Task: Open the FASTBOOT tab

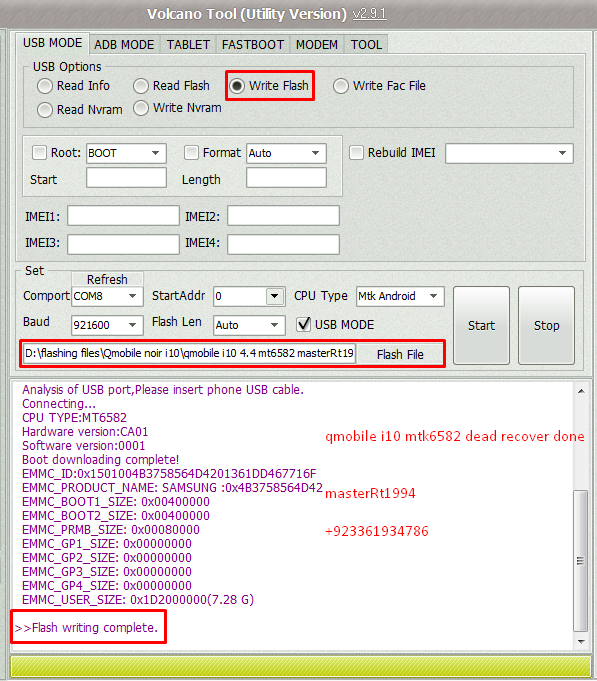Action: coord(253,45)
